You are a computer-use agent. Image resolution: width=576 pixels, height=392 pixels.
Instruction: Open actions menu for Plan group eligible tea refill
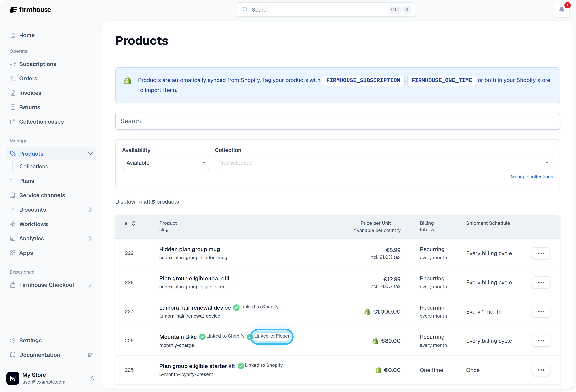point(541,282)
